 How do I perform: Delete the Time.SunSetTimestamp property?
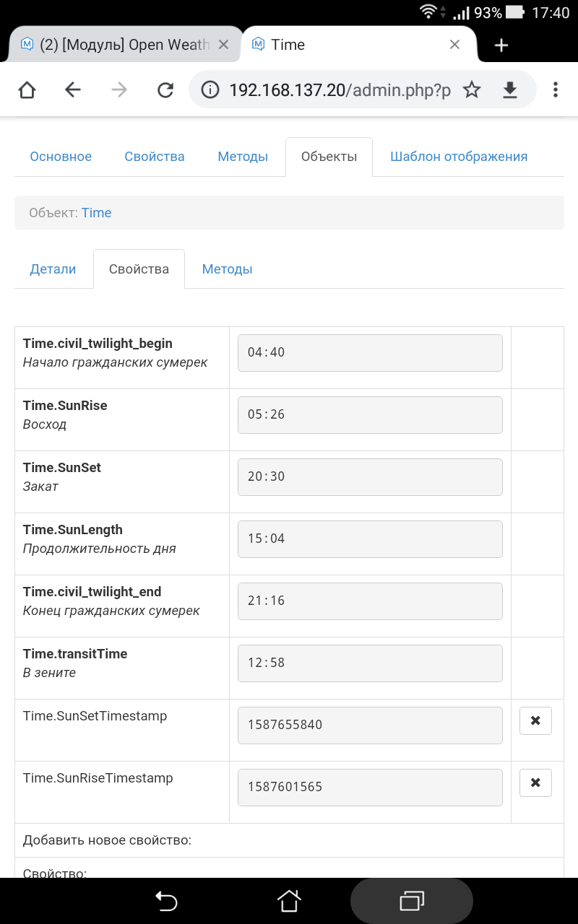535,721
